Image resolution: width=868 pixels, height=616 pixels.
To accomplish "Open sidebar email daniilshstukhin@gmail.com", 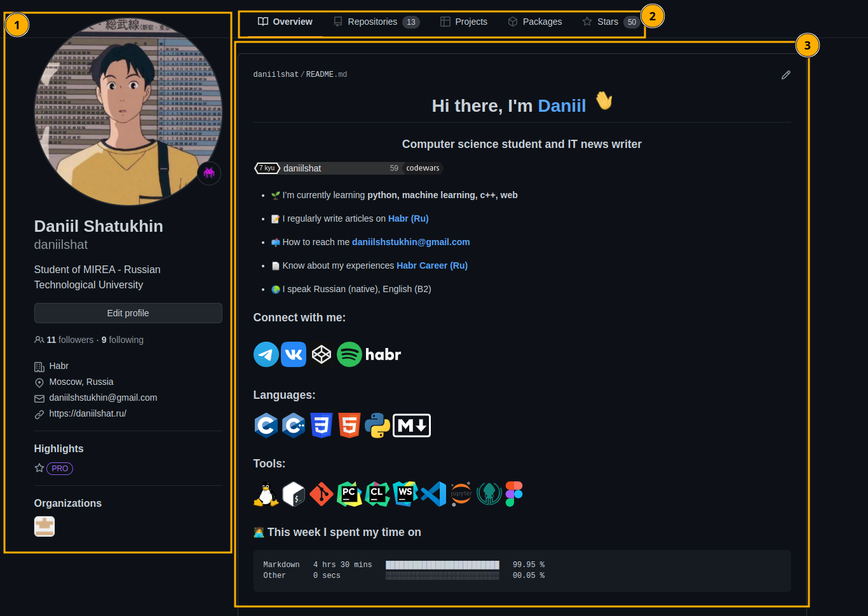I will click(x=103, y=398).
